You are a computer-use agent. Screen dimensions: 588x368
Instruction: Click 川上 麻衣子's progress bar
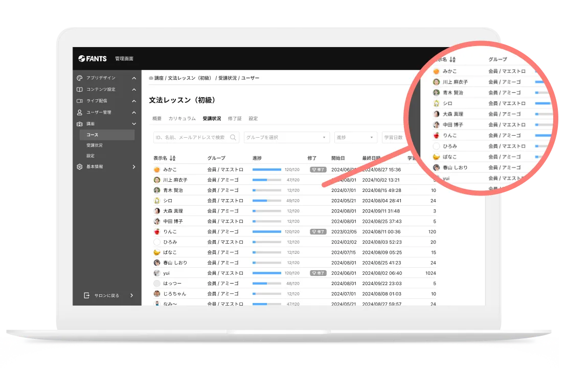[266, 180]
